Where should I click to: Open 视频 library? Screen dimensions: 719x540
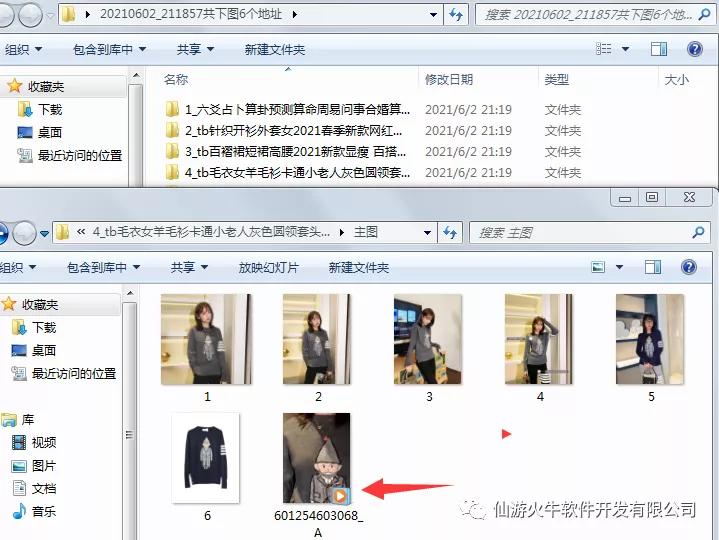click(x=34, y=443)
